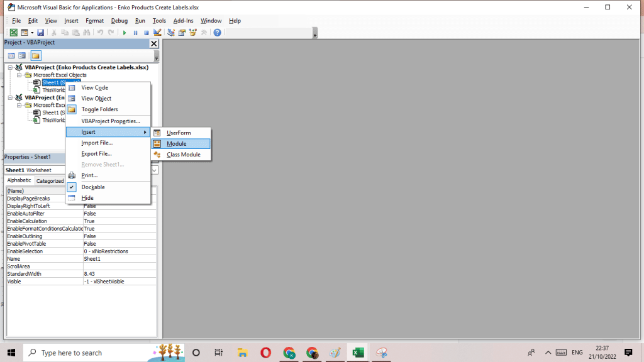The image size is (644, 362).
Task: Click the Paste clipboard icon in the toolbar
Action: 75,33
